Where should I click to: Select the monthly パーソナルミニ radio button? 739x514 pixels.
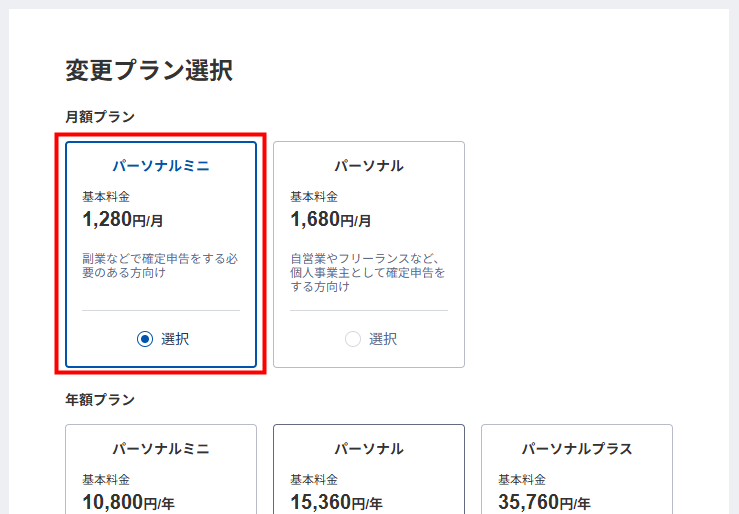[145, 339]
